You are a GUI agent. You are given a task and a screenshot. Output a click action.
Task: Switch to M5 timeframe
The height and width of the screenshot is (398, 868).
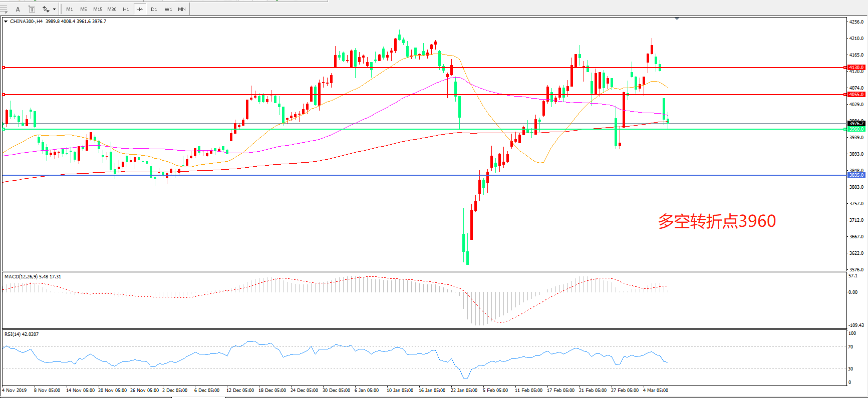[x=83, y=9]
